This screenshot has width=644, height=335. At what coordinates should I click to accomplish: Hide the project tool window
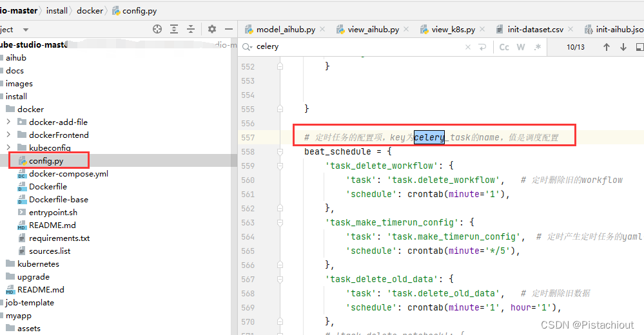point(229,29)
